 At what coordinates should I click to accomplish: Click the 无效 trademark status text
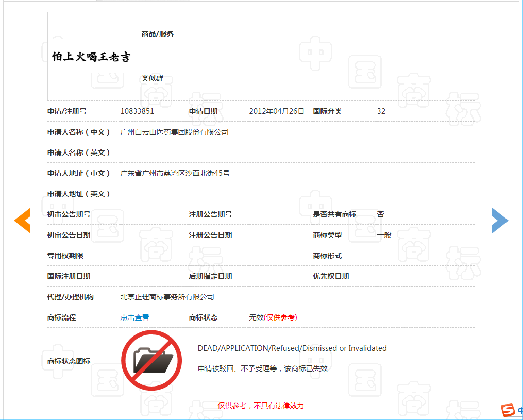pos(256,317)
